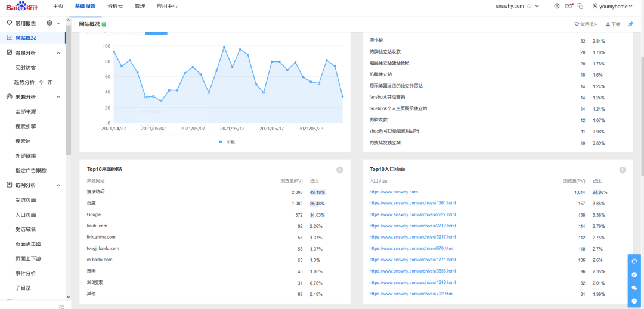Open the snswhy.com site selector dropdown

point(537,6)
